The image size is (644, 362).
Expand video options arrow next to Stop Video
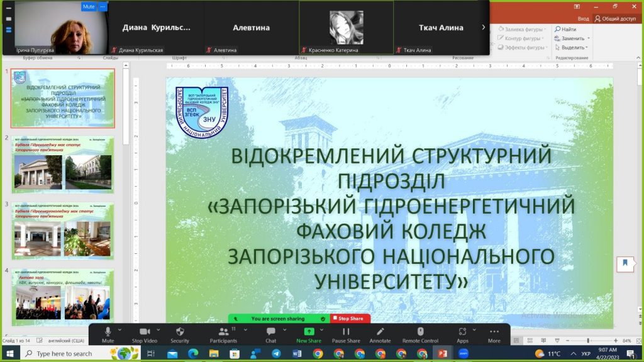tap(158, 329)
